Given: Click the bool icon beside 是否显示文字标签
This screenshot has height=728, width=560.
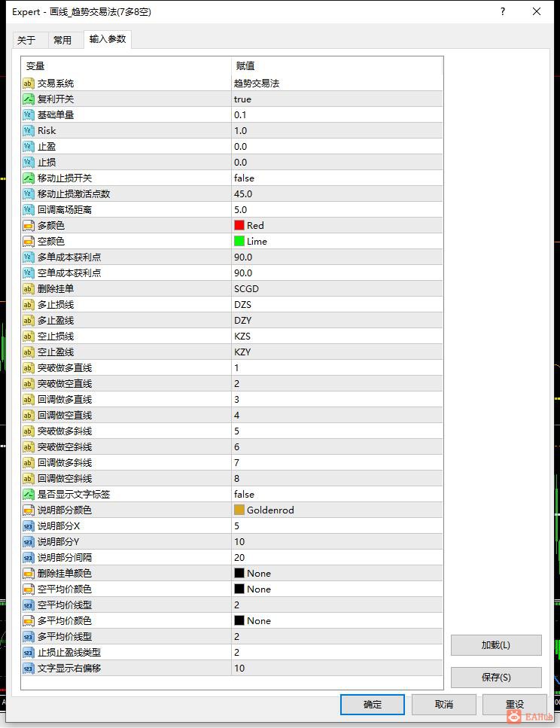Looking at the screenshot, I should pos(29,495).
